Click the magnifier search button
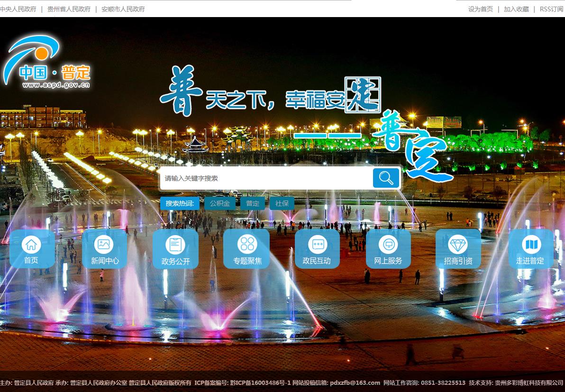The height and width of the screenshot is (392, 565). [x=386, y=178]
